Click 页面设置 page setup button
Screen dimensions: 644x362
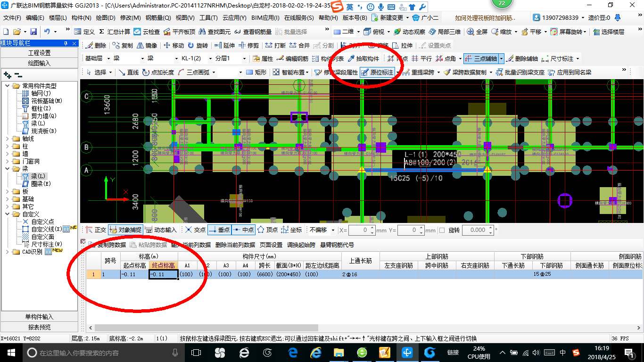pyautogui.click(x=271, y=245)
